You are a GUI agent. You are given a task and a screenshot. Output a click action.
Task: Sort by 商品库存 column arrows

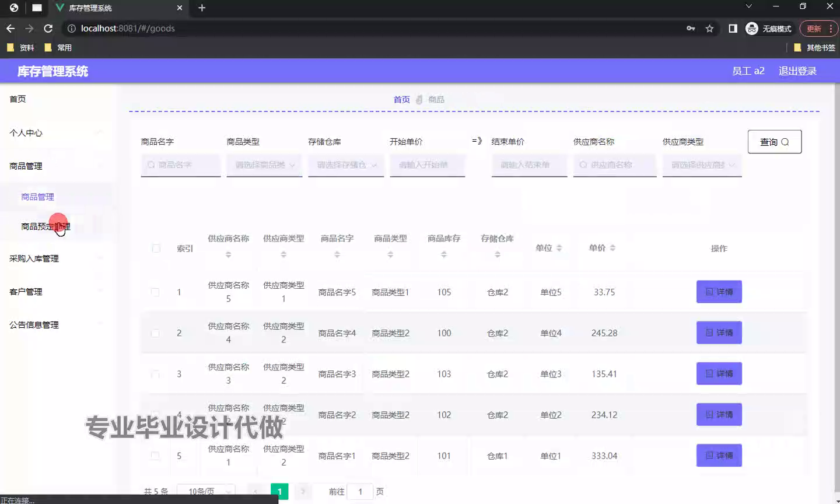(x=444, y=254)
